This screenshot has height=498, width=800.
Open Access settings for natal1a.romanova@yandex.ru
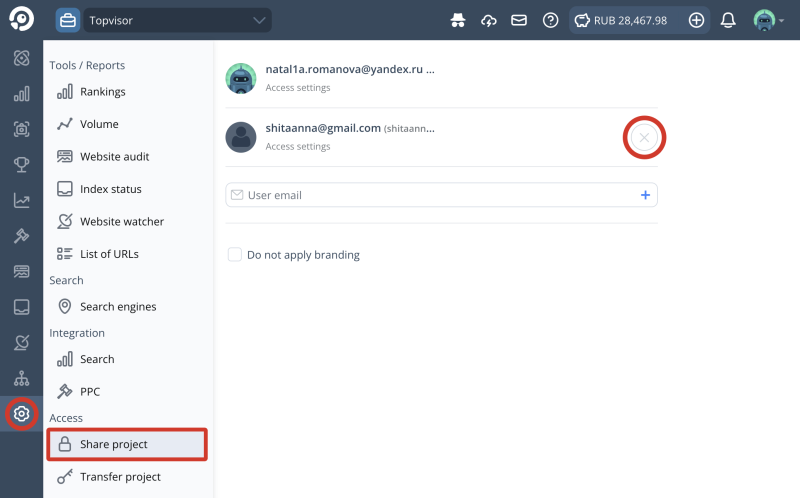coord(297,88)
